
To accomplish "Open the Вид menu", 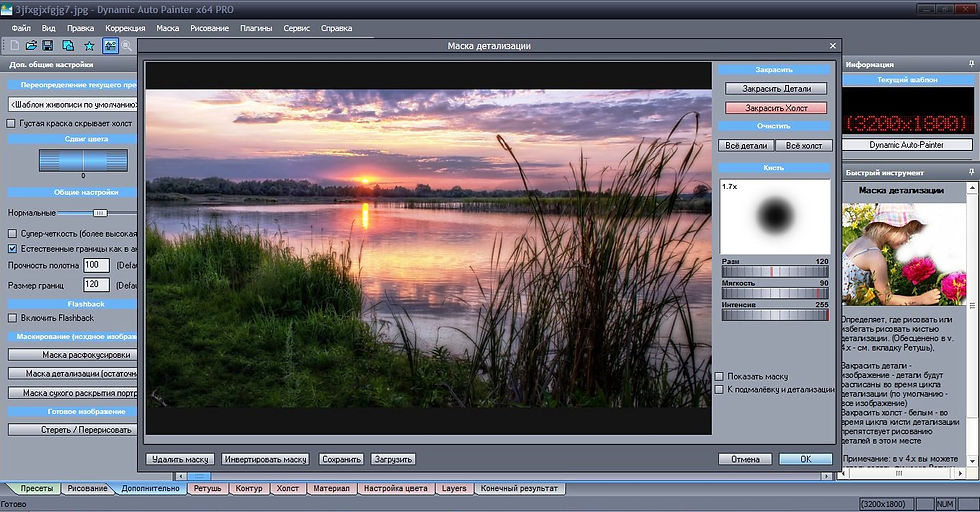I will (49, 28).
